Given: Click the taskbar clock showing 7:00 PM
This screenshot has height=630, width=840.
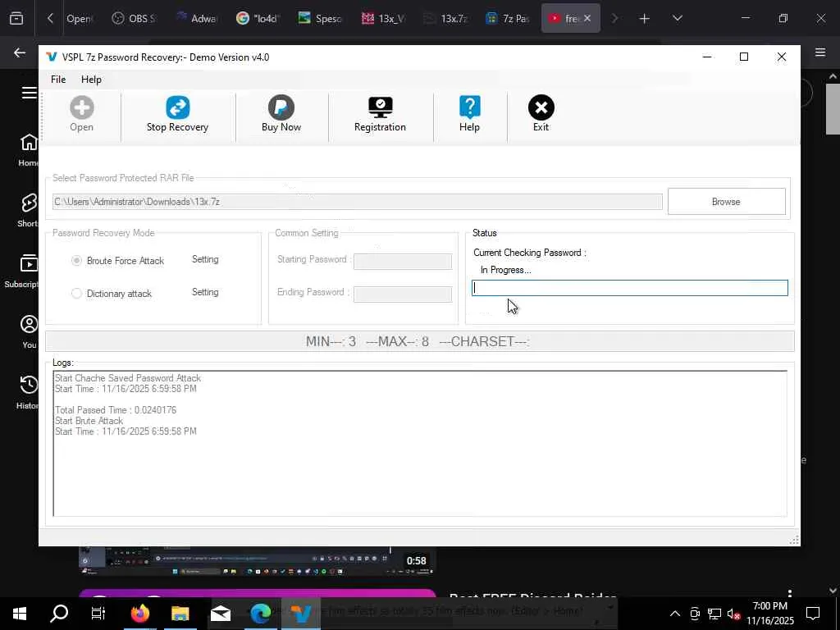Looking at the screenshot, I should 769,614.
